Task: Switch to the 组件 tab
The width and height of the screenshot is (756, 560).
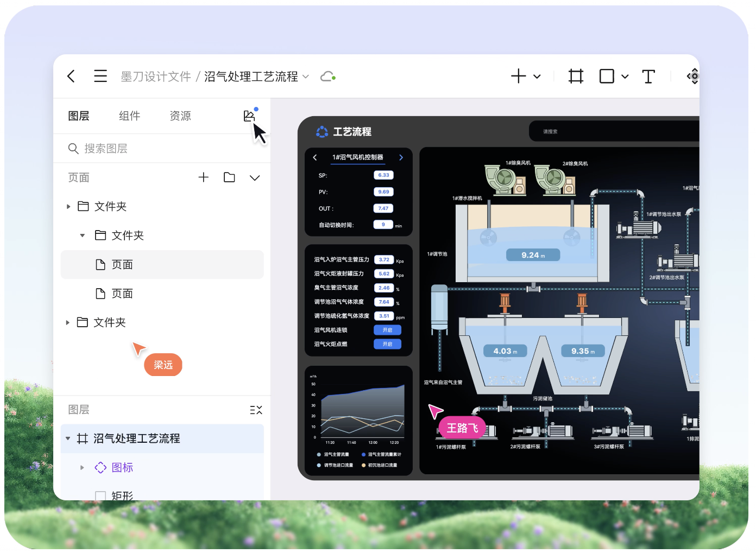Action: tap(129, 116)
